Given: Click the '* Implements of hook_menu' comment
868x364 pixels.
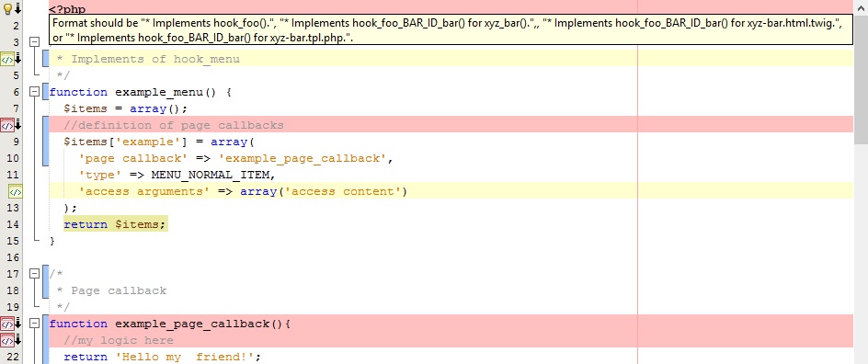Looking at the screenshot, I should [x=148, y=59].
